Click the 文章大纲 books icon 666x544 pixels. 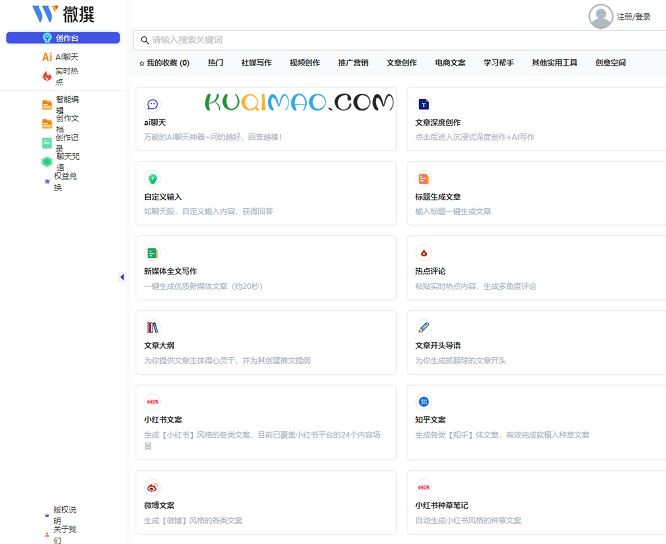pos(152,327)
